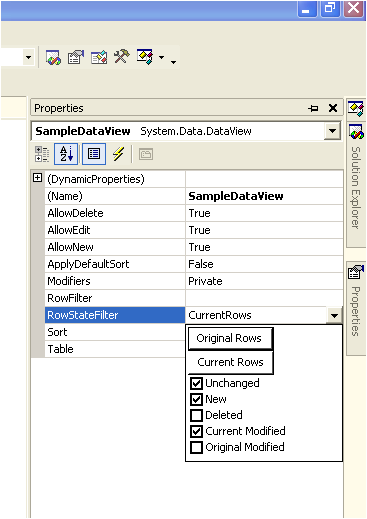Uncheck the Current Modified checkbox
This screenshot has width=367, height=519.
[x=196, y=431]
